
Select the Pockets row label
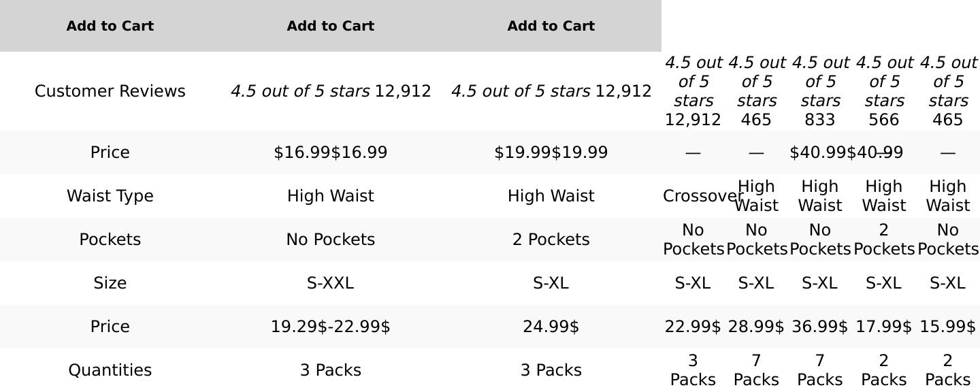pos(110,240)
